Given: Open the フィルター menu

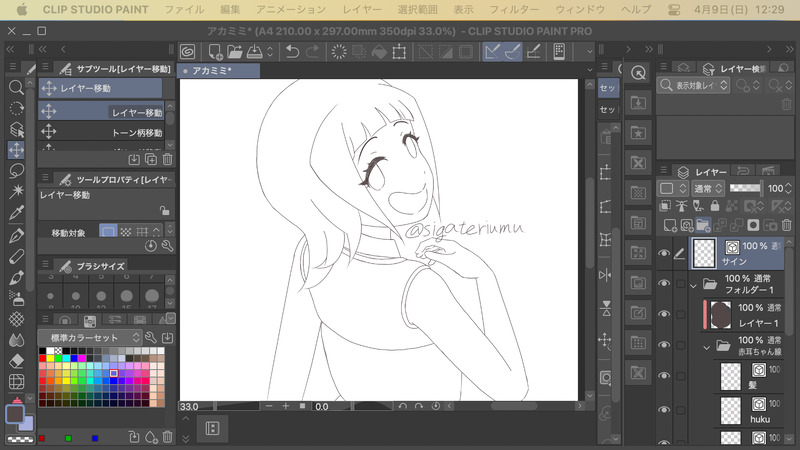Looking at the screenshot, I should [514, 9].
